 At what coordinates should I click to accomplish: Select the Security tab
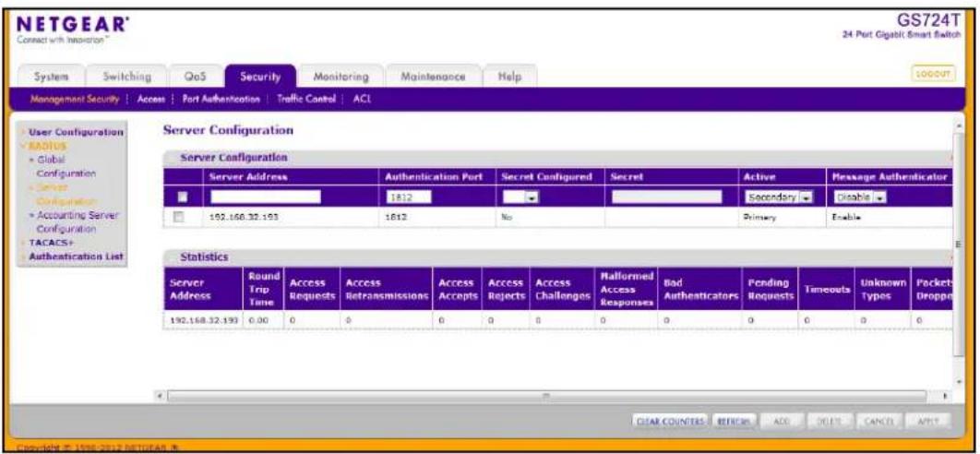260,78
